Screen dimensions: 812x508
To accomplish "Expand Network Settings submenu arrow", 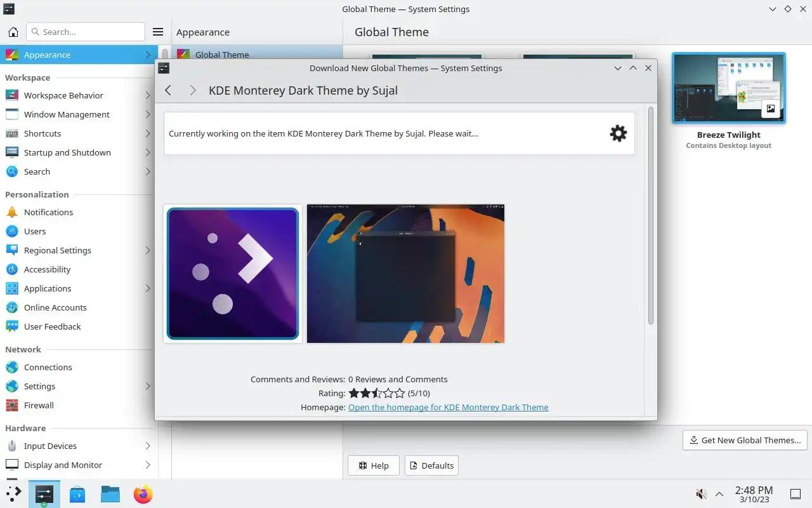I will 148,386.
